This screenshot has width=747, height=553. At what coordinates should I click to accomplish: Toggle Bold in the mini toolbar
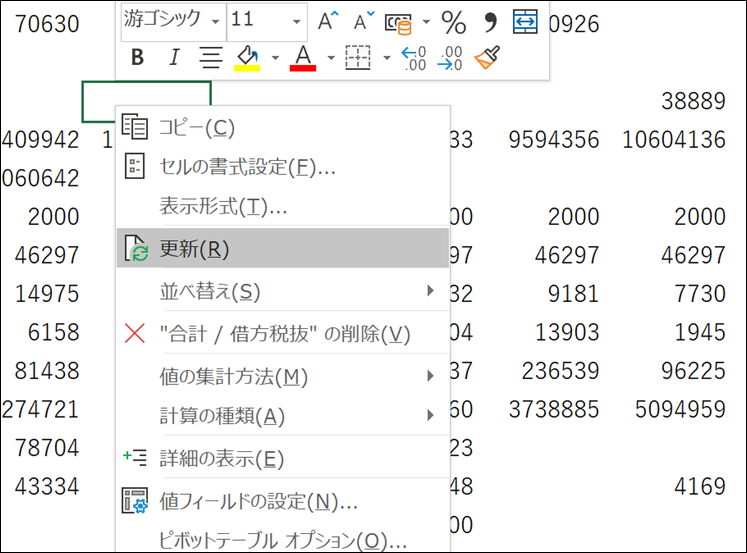coord(137,58)
